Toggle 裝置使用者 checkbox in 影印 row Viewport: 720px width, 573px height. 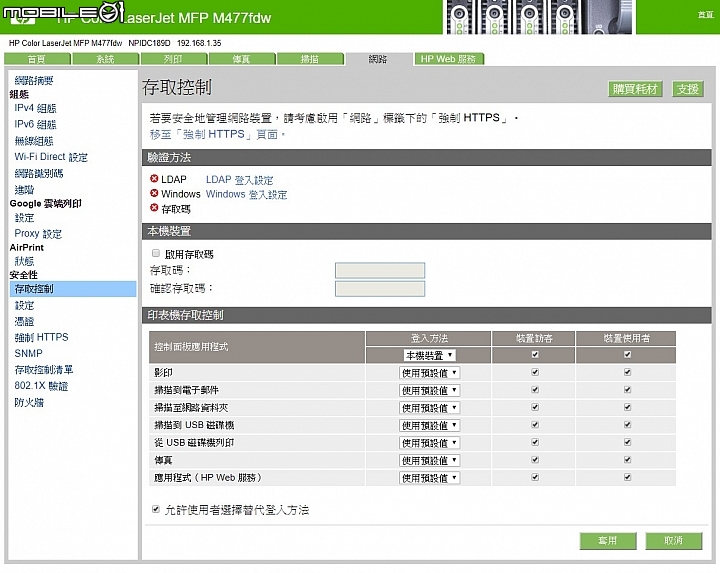627,372
